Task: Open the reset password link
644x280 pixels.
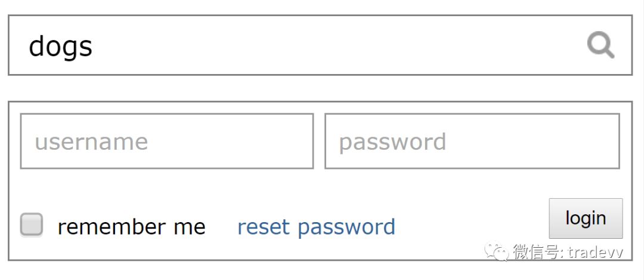Action: tap(316, 227)
